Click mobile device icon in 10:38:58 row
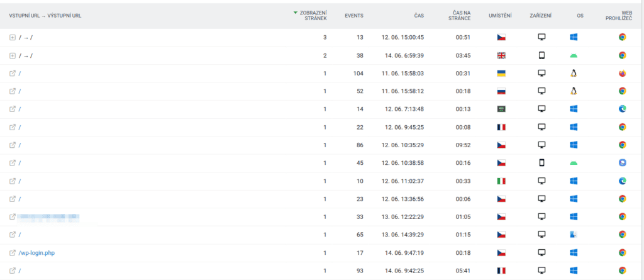644x280 pixels. [541, 163]
